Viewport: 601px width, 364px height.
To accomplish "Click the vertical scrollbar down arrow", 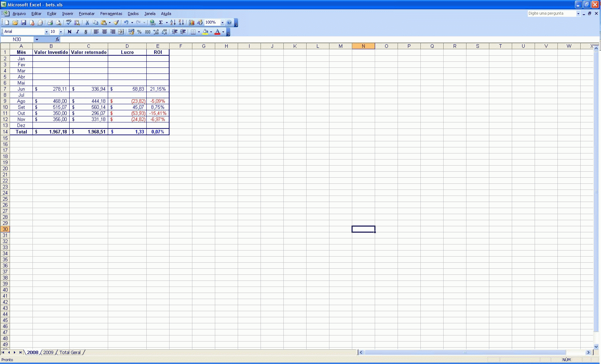I will pos(596,346).
